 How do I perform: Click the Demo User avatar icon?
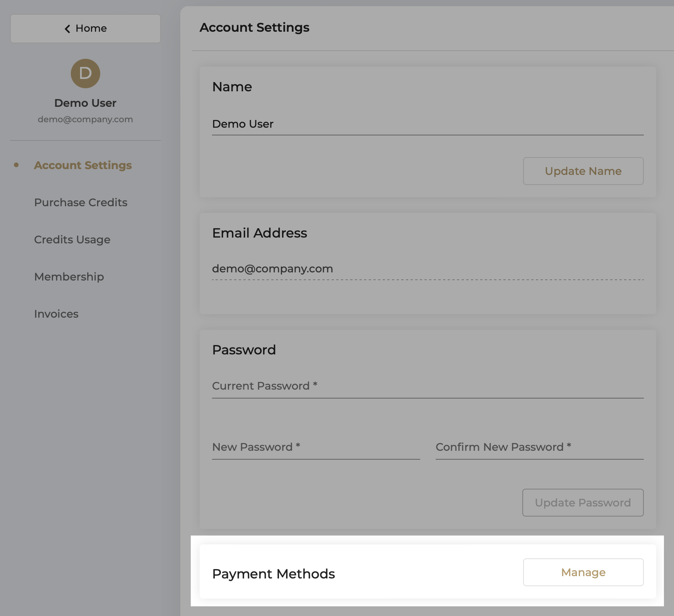[85, 74]
